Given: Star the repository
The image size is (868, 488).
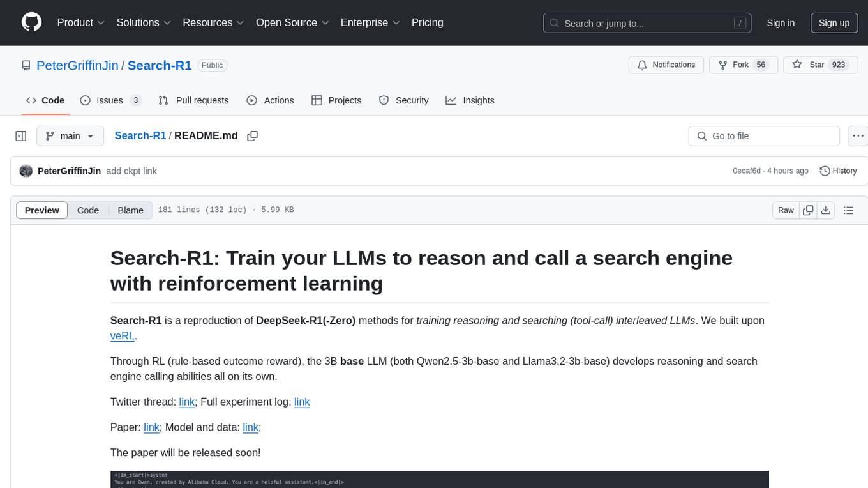Looking at the screenshot, I should [819, 65].
